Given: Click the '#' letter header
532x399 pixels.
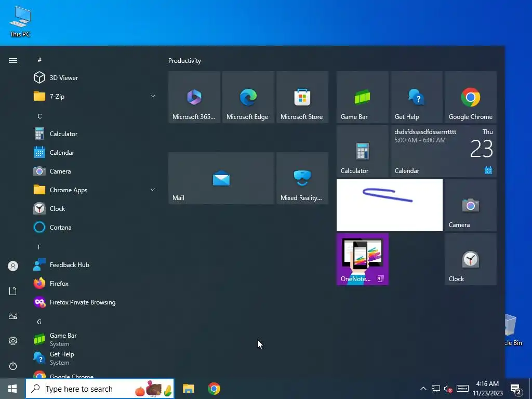Looking at the screenshot, I should [x=39, y=60].
